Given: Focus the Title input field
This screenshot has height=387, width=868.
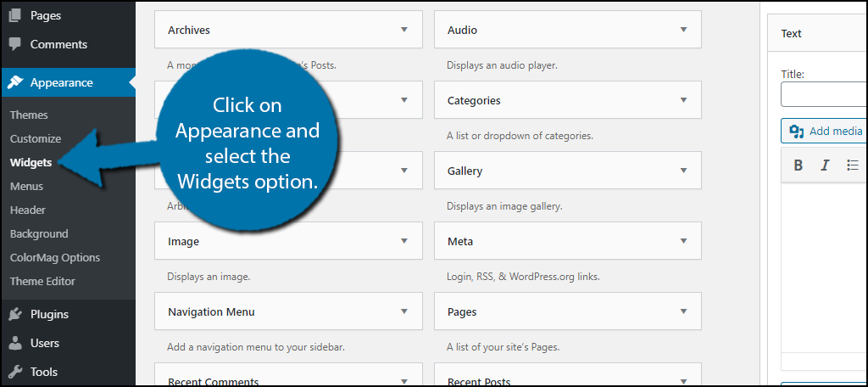Looking at the screenshot, I should click(x=824, y=94).
